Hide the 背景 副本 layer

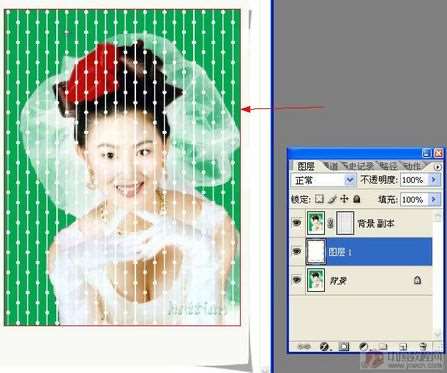click(x=297, y=223)
